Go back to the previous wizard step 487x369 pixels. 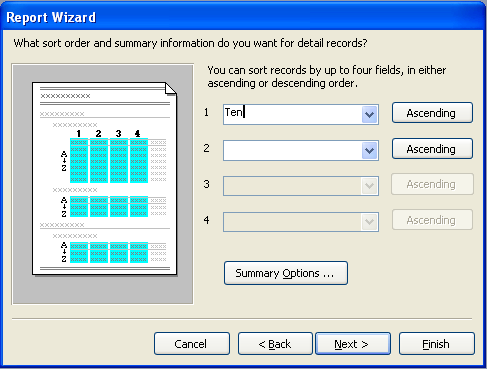(275, 344)
